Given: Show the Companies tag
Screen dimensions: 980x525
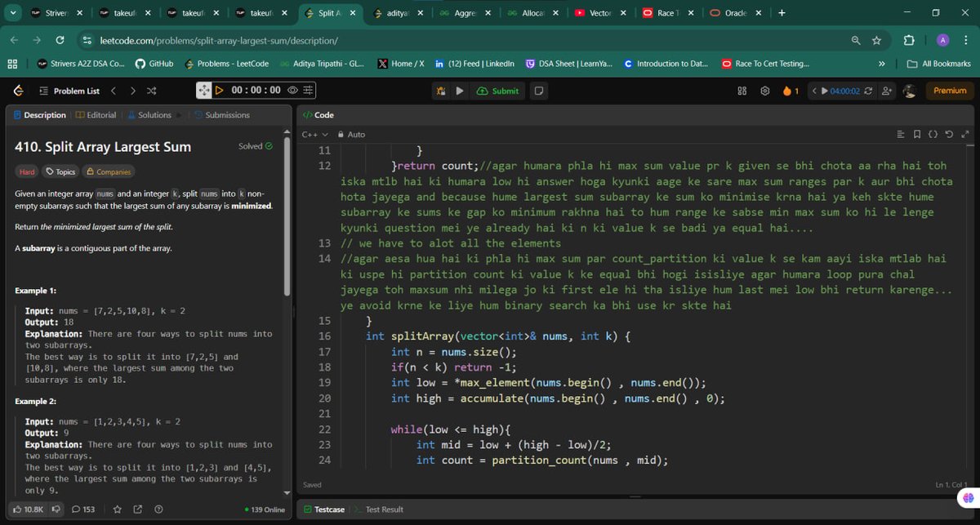Looking at the screenshot, I should point(109,171).
